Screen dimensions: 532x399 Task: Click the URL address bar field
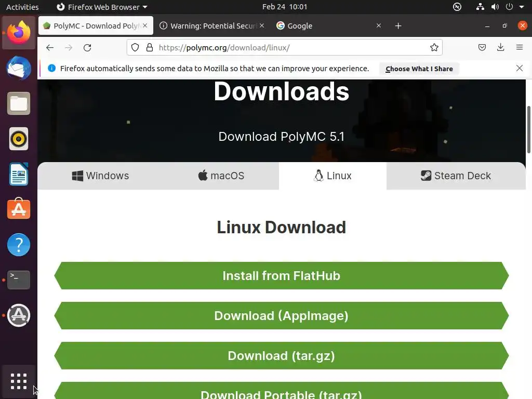[x=284, y=47]
